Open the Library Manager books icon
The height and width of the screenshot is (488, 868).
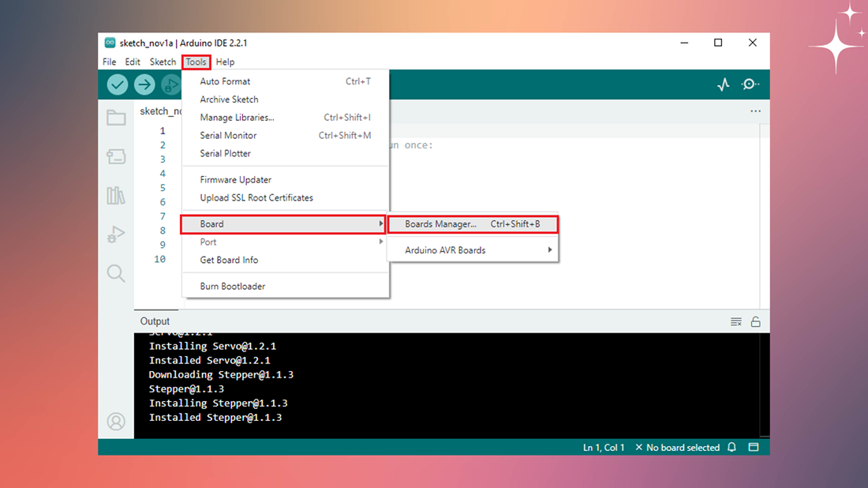point(116,196)
